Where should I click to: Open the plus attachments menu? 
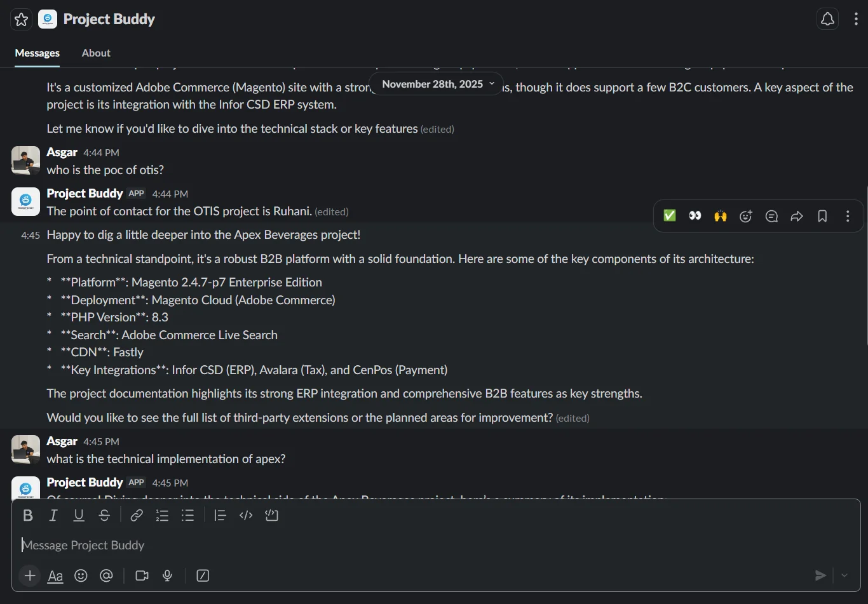tap(30, 575)
